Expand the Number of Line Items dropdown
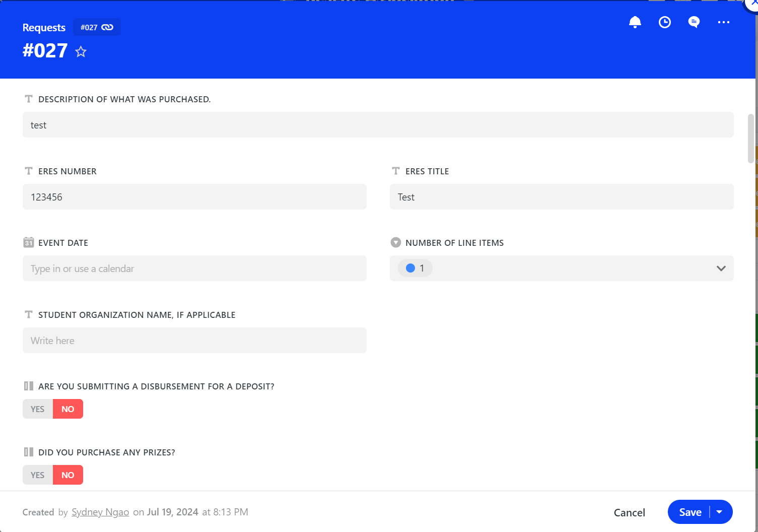758x532 pixels. [x=721, y=268]
